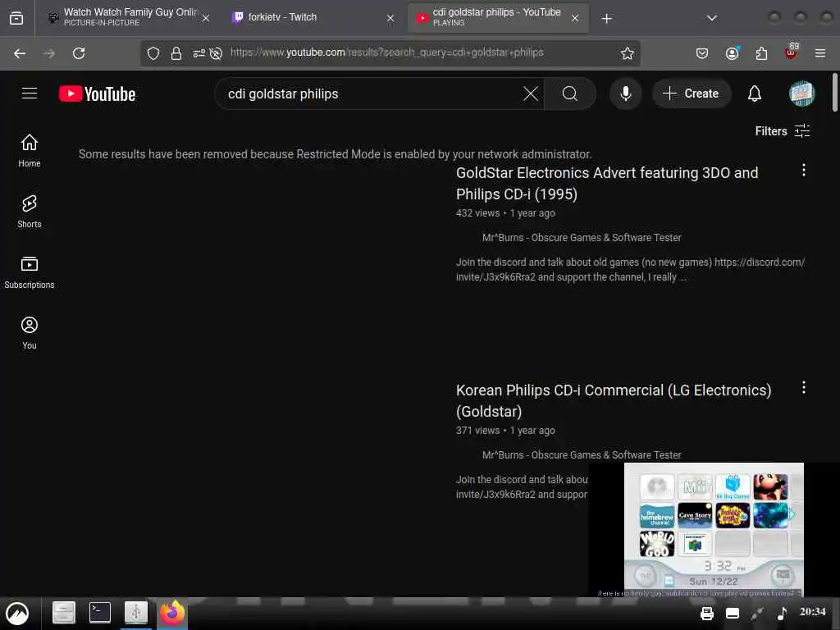The width and height of the screenshot is (840, 630).
Task: Click the Firefox icon in taskbar
Action: pyautogui.click(x=172, y=613)
